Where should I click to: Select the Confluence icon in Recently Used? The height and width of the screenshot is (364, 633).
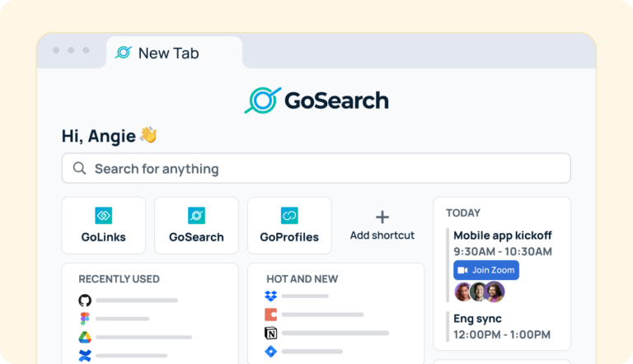pyautogui.click(x=85, y=356)
